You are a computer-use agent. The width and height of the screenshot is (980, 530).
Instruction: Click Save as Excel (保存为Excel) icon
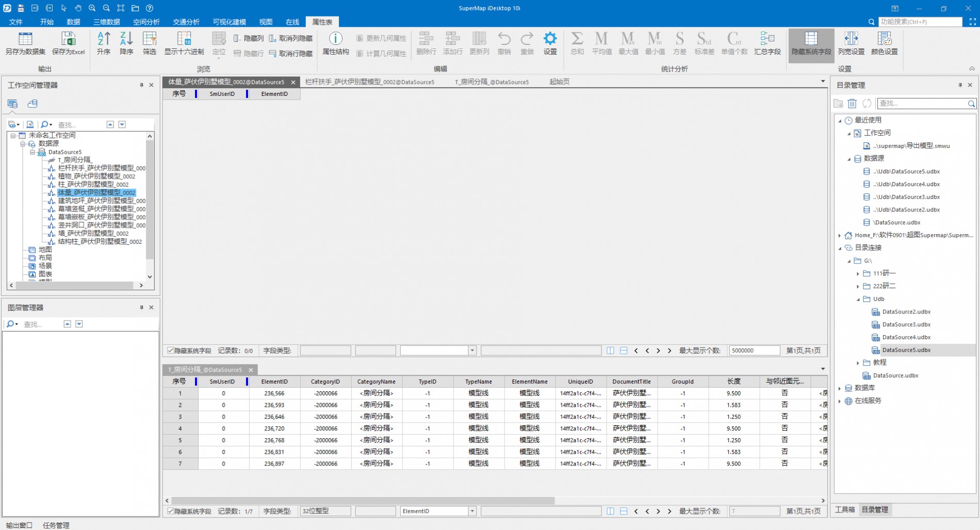point(68,43)
